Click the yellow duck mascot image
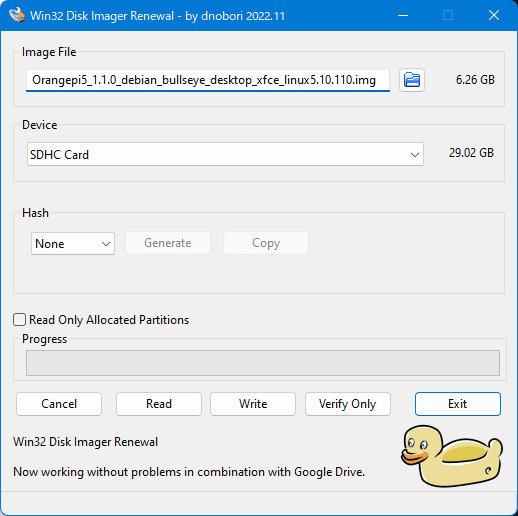This screenshot has width=518, height=516. point(452,456)
